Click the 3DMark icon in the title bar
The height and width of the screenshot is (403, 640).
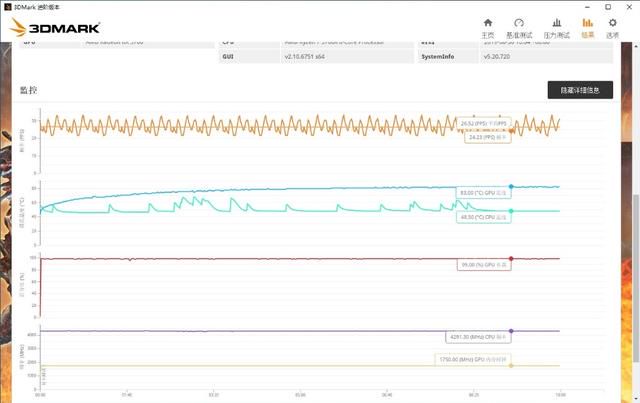tap(7, 7)
